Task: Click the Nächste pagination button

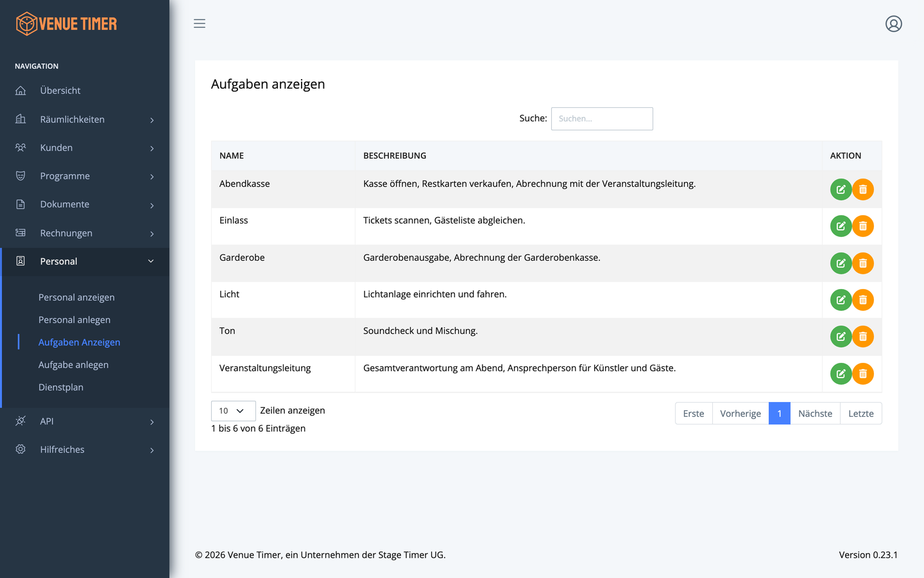Action: coord(815,414)
